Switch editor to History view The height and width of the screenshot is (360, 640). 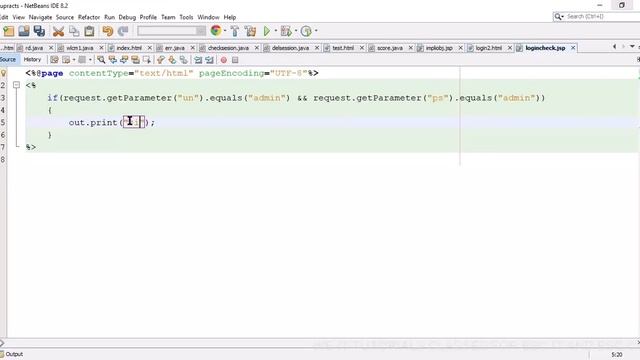[x=32, y=60]
